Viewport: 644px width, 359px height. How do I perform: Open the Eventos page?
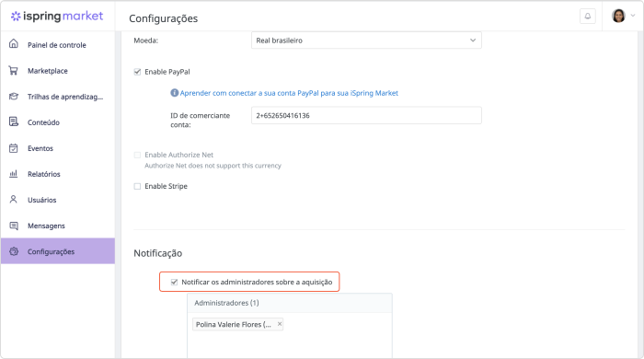coord(57,148)
